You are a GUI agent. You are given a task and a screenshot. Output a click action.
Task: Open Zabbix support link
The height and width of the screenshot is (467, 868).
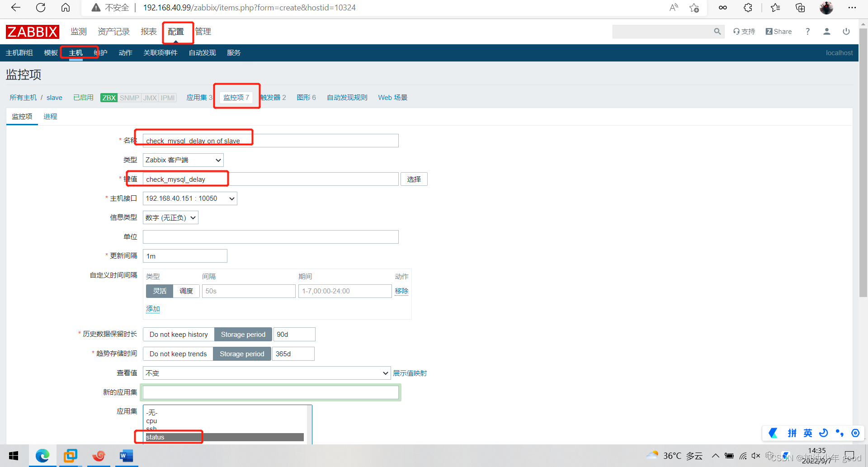(x=744, y=31)
